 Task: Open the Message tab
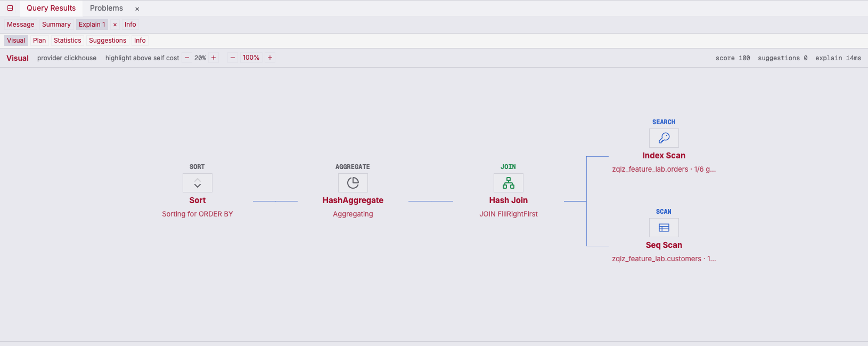point(21,25)
